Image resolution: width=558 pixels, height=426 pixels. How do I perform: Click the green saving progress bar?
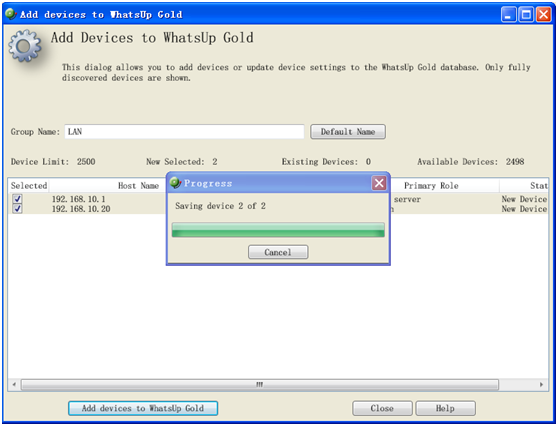coord(278,230)
